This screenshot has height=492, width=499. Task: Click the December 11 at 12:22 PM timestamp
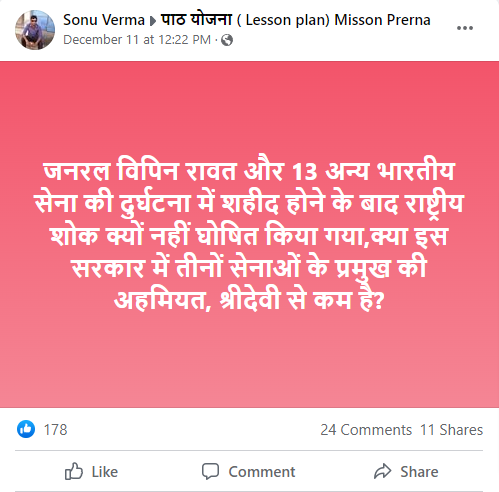(x=137, y=40)
